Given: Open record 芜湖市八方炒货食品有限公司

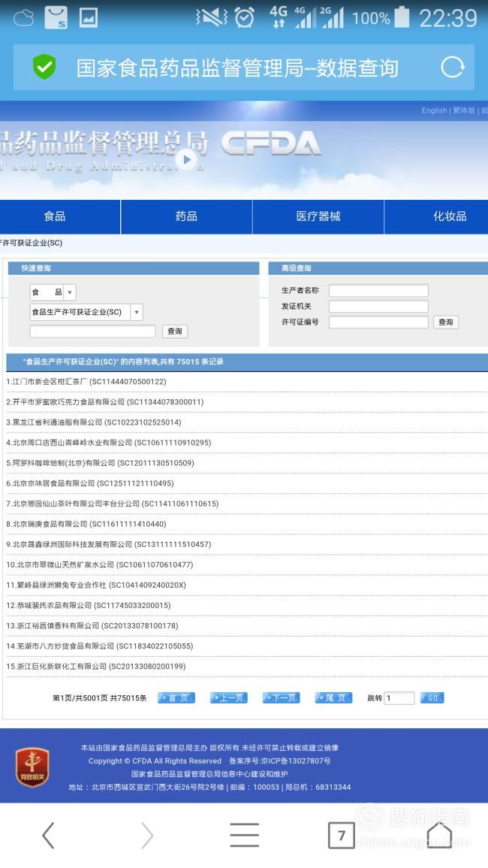Looking at the screenshot, I should click(100, 646).
